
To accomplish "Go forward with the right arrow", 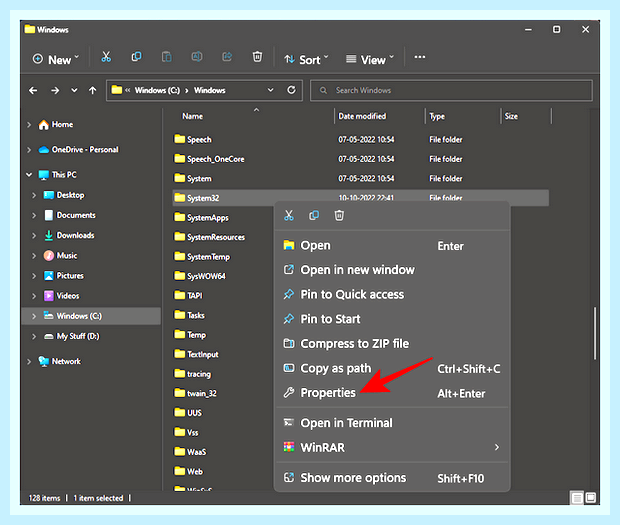I will 55,91.
